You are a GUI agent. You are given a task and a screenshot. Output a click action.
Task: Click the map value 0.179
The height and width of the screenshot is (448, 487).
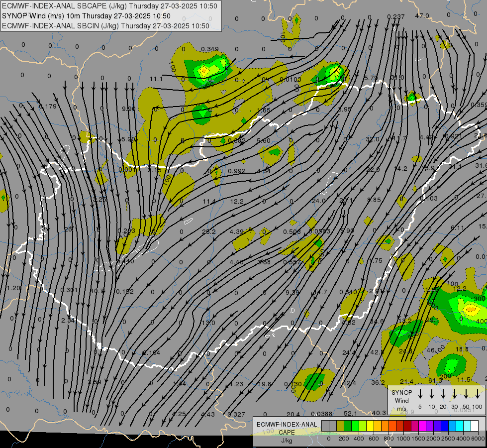pos(48,107)
